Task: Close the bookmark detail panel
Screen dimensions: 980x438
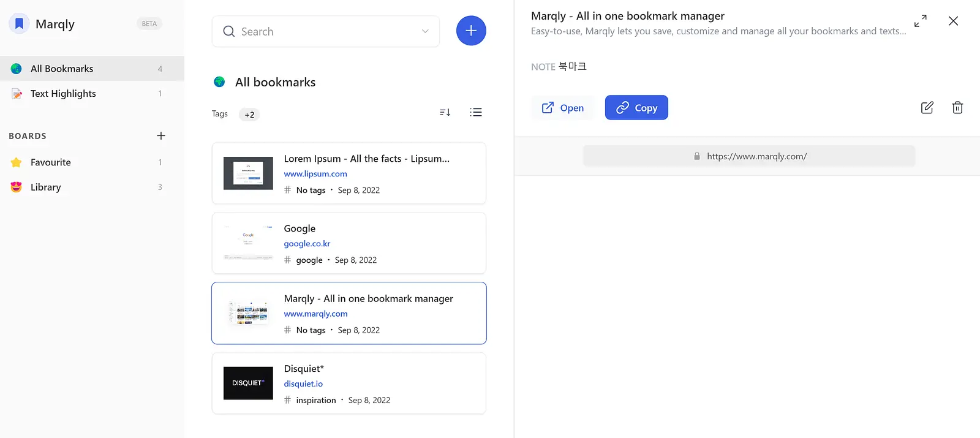Action: 953,21
